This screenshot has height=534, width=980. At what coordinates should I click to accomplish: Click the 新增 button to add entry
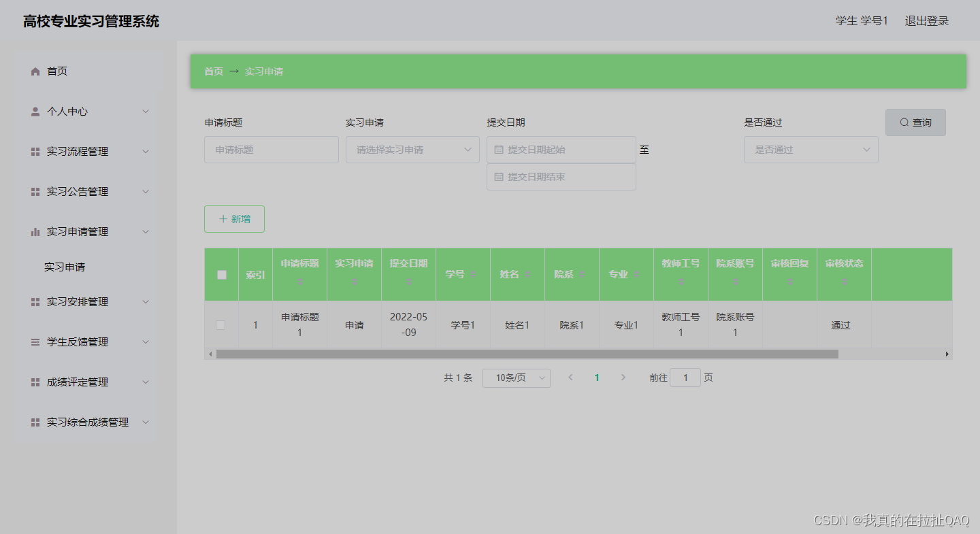[x=234, y=218]
